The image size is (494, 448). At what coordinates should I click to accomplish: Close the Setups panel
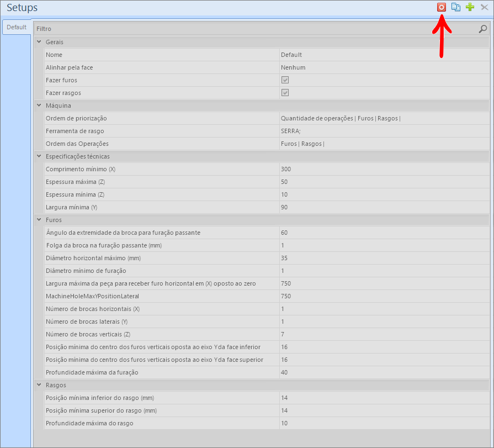[x=484, y=7]
